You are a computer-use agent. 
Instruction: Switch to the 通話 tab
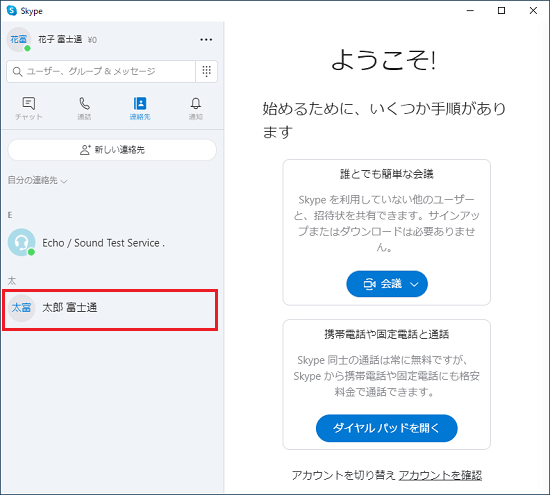(84, 108)
